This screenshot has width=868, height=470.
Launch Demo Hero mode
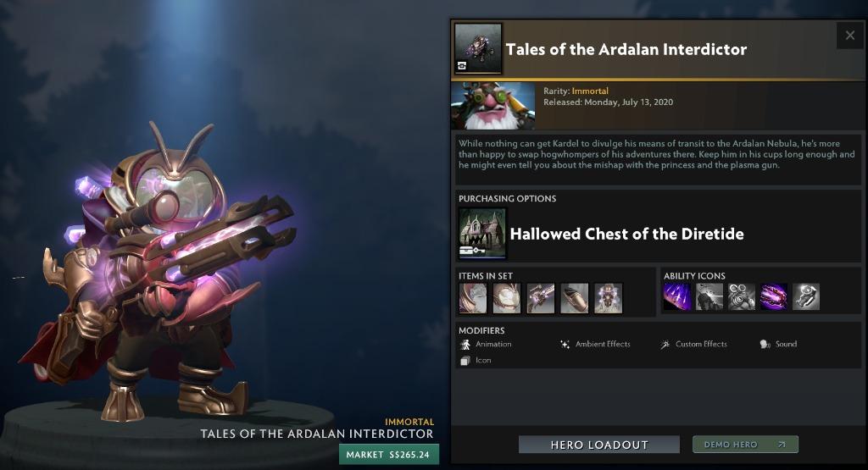click(x=745, y=445)
